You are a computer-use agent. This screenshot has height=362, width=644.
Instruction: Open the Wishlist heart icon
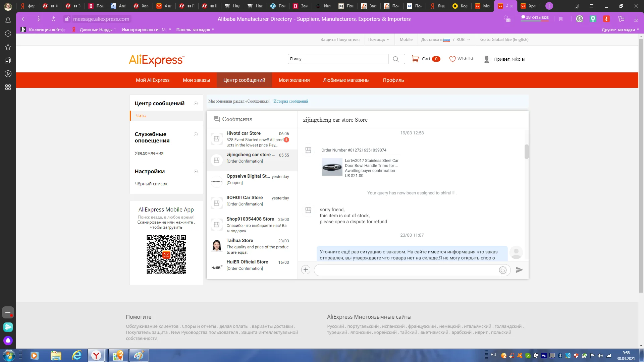tap(452, 59)
